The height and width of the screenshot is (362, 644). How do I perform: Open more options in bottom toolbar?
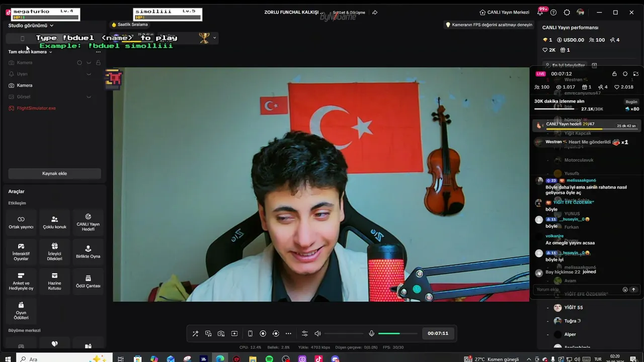coord(288,333)
